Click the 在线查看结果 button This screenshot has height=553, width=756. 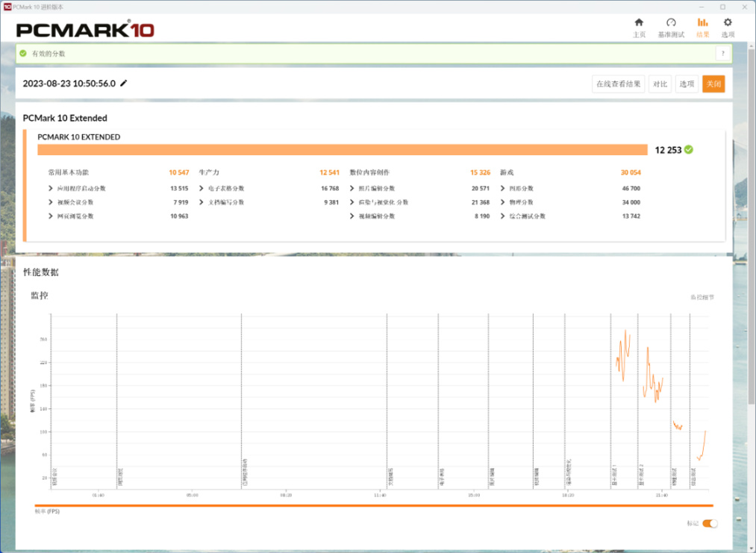coord(618,84)
